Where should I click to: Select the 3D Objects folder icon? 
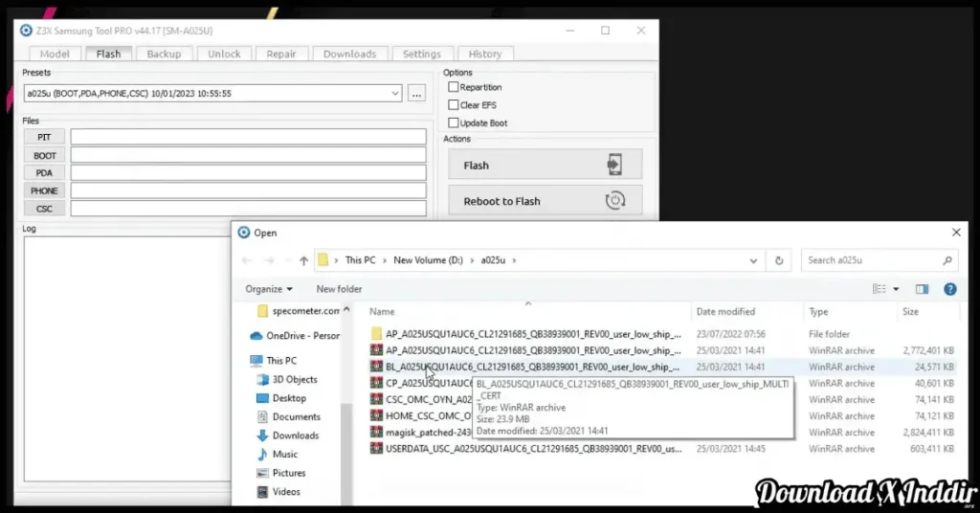pyautogui.click(x=263, y=379)
